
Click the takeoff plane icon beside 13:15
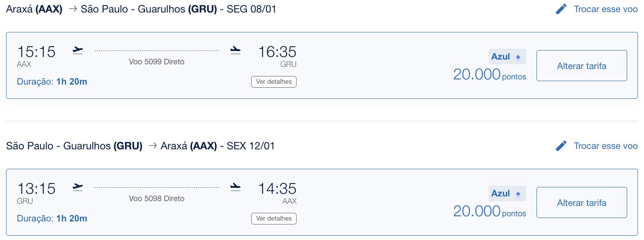pyautogui.click(x=78, y=187)
